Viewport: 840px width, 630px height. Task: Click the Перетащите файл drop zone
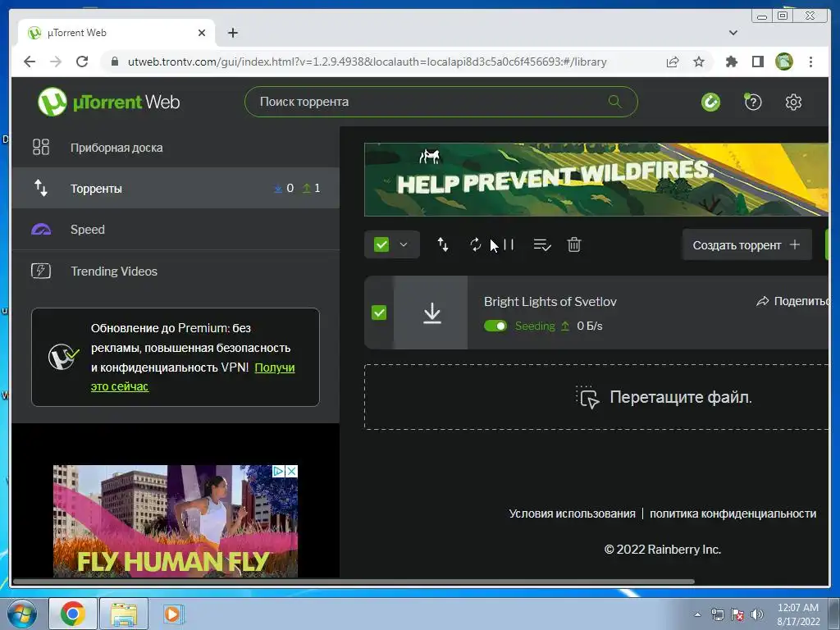click(x=596, y=397)
